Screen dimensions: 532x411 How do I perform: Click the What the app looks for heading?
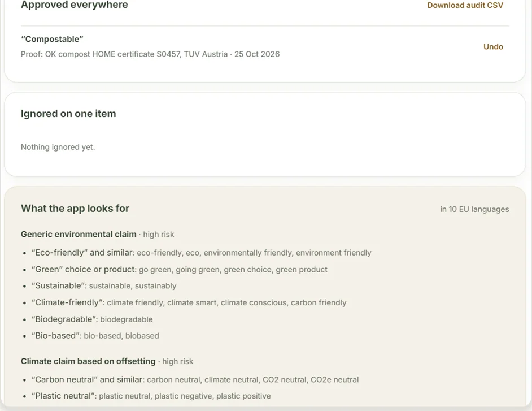[75, 208]
